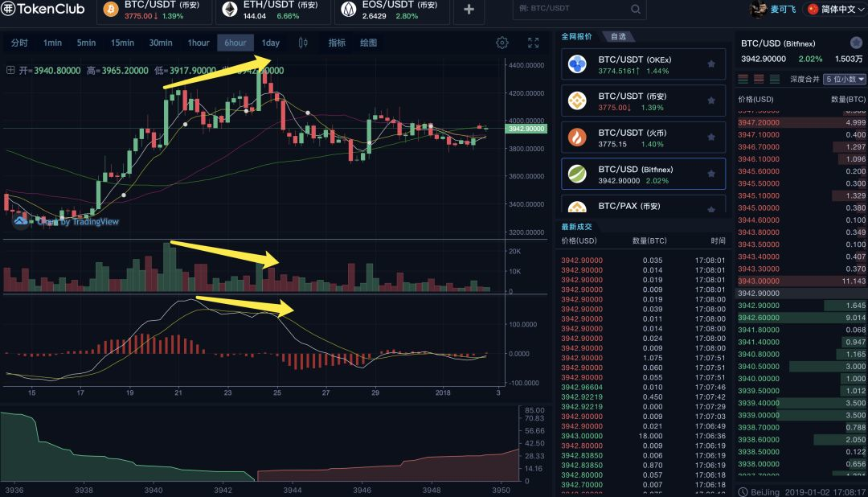Add a new ticker with the plus button
868x497 pixels.
point(469,10)
